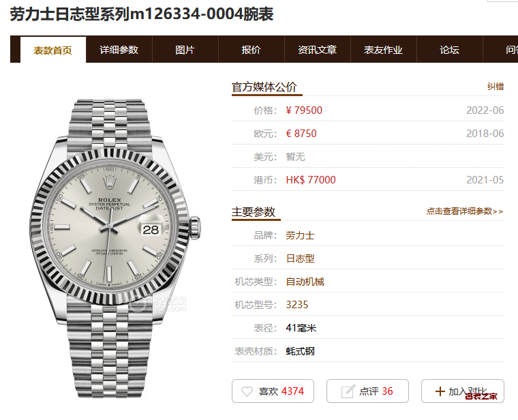Click the 纠错 link
Screen dimensions: 518x420
496,87
